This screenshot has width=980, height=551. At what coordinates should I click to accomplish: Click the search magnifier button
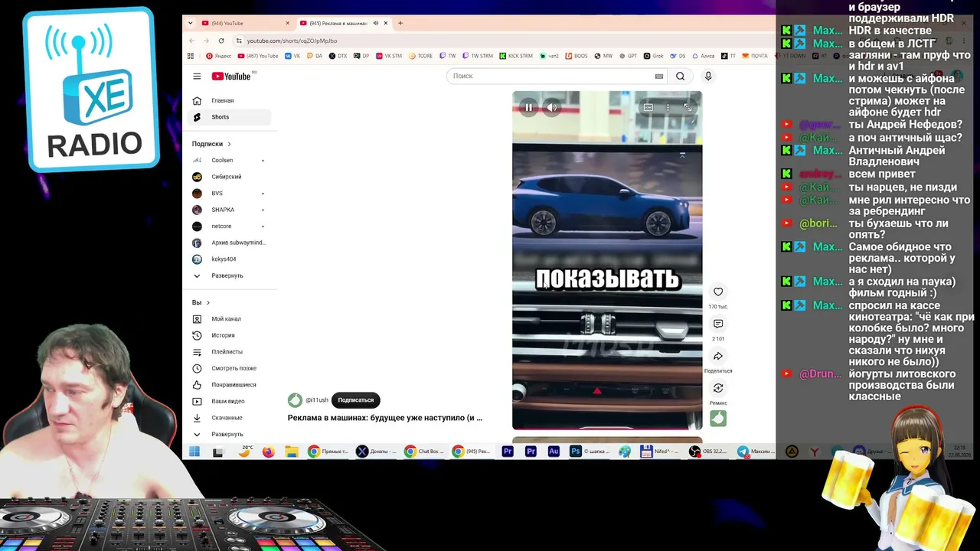coord(680,77)
